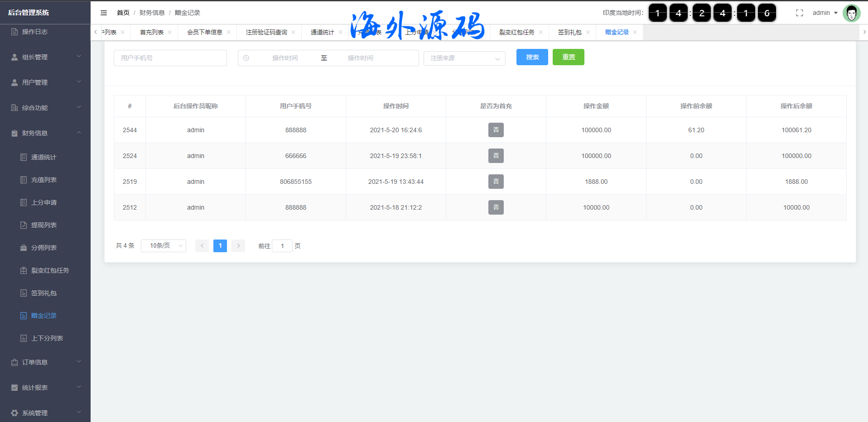Click the green 重置 button
The image size is (868, 422).
[568, 57]
